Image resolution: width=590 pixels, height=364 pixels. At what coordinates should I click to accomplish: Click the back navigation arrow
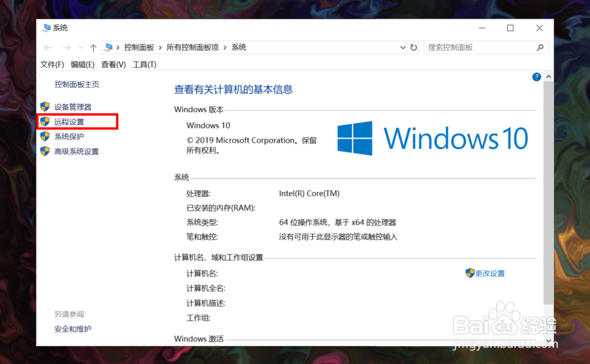tap(48, 48)
